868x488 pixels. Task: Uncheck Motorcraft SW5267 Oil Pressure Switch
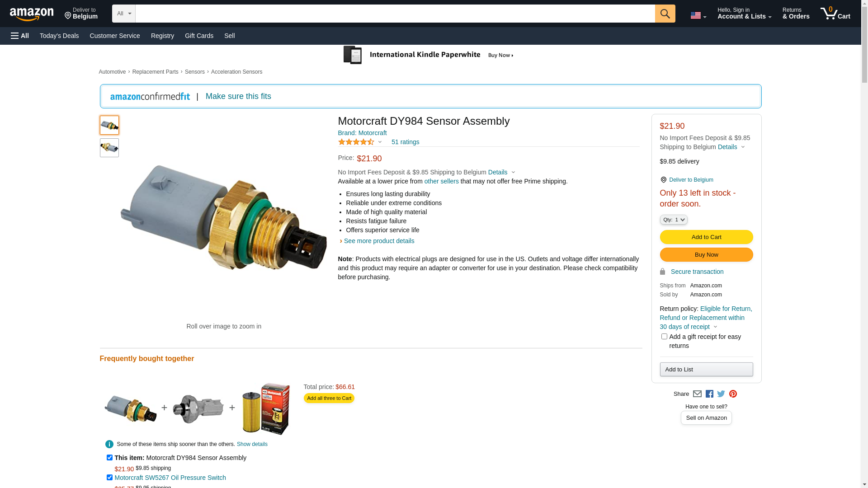109,478
